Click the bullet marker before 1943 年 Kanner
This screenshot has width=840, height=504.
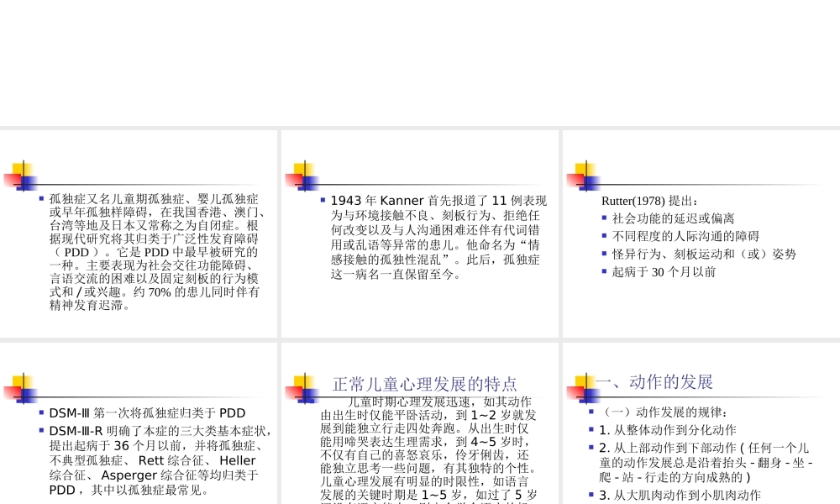pyautogui.click(x=322, y=200)
